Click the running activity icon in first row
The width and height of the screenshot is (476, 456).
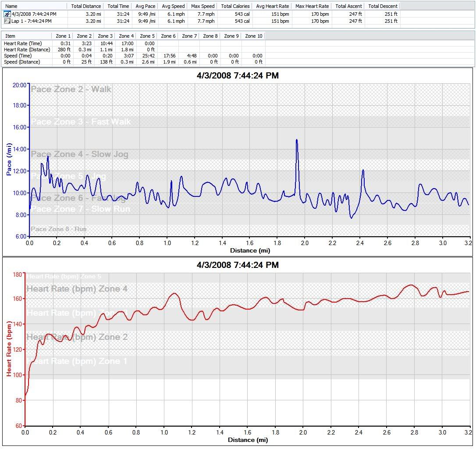(x=7, y=14)
